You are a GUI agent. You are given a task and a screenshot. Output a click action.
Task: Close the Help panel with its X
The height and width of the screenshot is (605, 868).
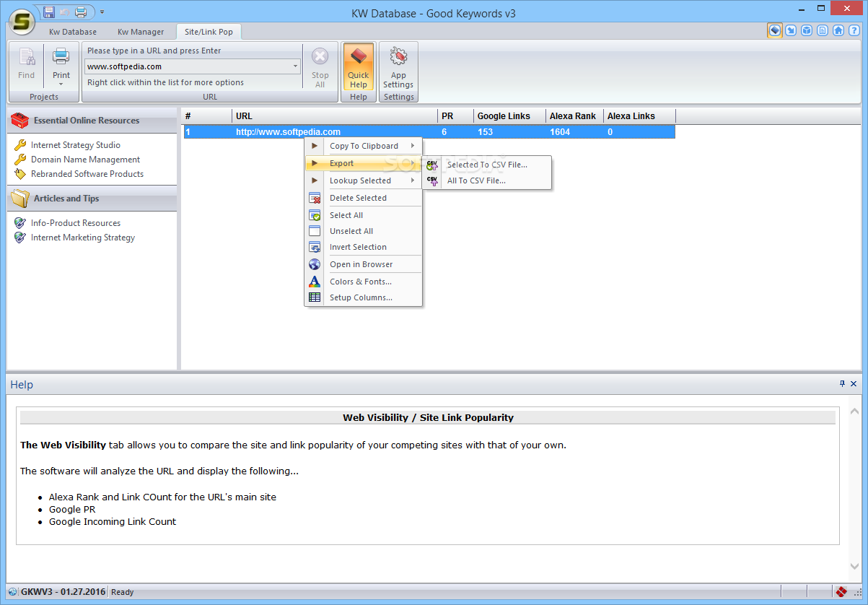(854, 384)
